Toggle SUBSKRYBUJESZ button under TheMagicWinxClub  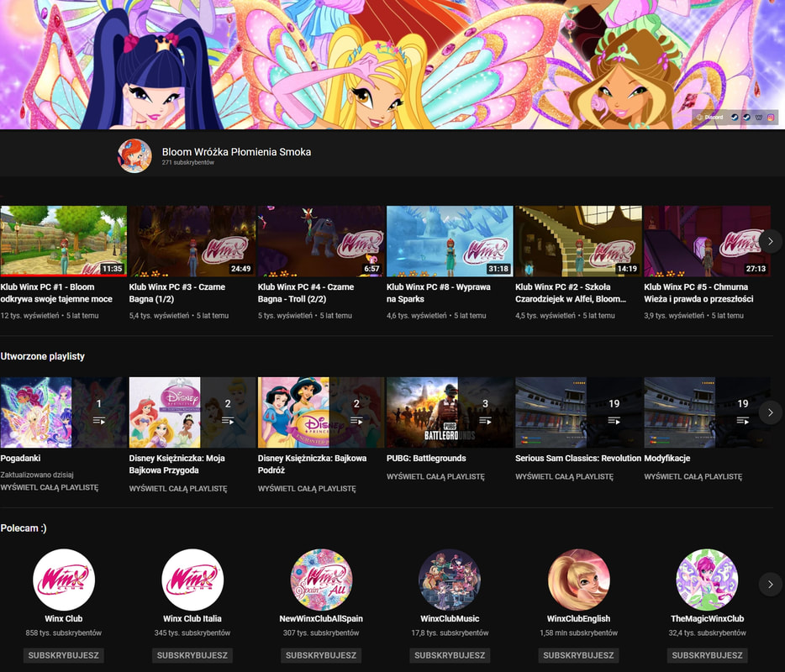(707, 655)
